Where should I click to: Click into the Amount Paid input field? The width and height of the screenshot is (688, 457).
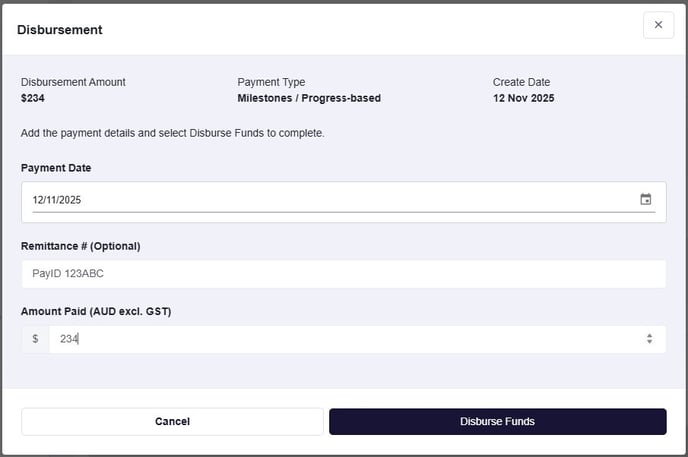[340, 339]
